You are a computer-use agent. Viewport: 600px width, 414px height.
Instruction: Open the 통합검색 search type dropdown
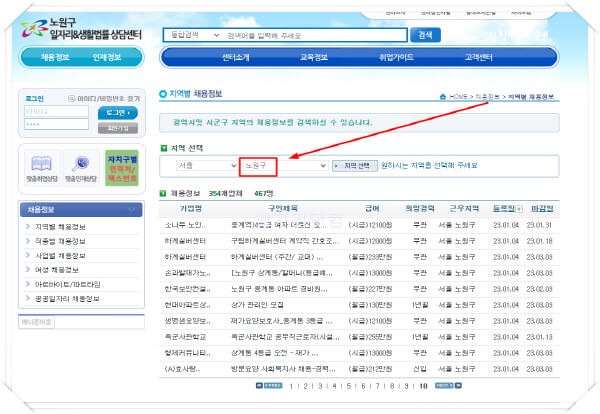click(194, 35)
